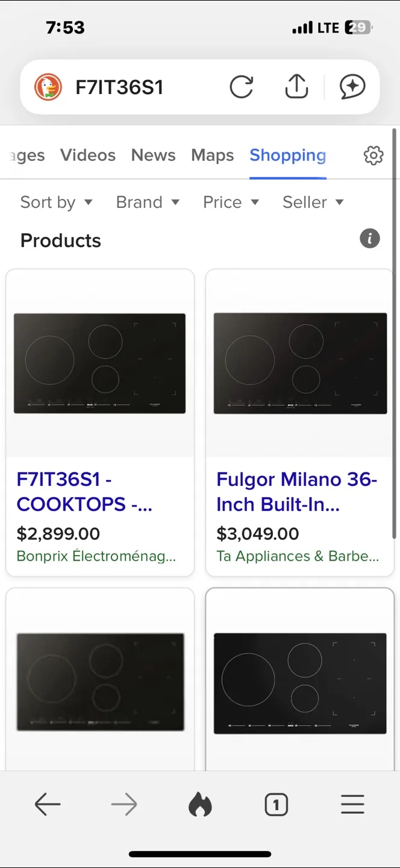
Task: Expand the Seller filter
Action: (x=313, y=203)
